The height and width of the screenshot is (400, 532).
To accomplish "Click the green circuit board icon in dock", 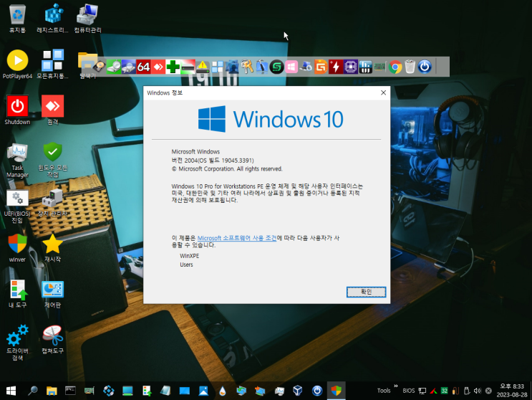I will click(x=380, y=67).
